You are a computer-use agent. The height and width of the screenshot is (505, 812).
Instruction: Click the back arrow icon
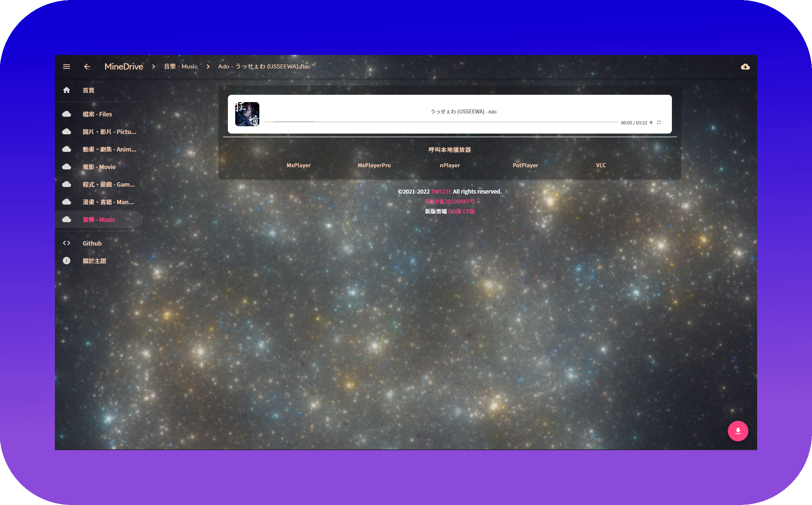87,67
